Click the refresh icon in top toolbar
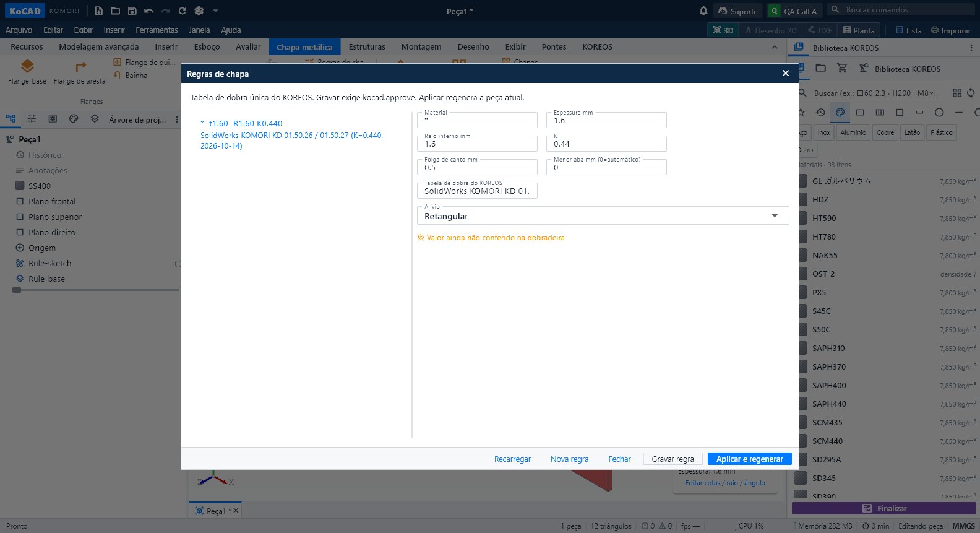980x533 pixels. (182, 11)
